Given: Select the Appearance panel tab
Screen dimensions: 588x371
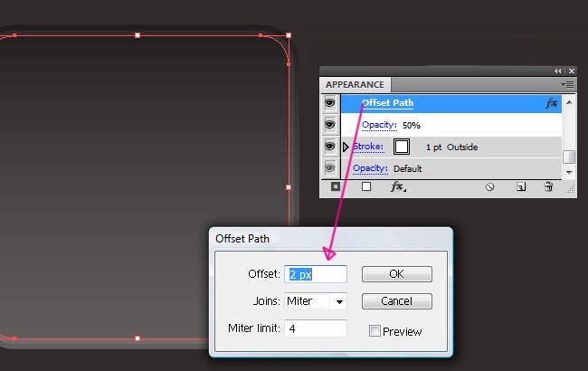Looking at the screenshot, I should pos(355,85).
